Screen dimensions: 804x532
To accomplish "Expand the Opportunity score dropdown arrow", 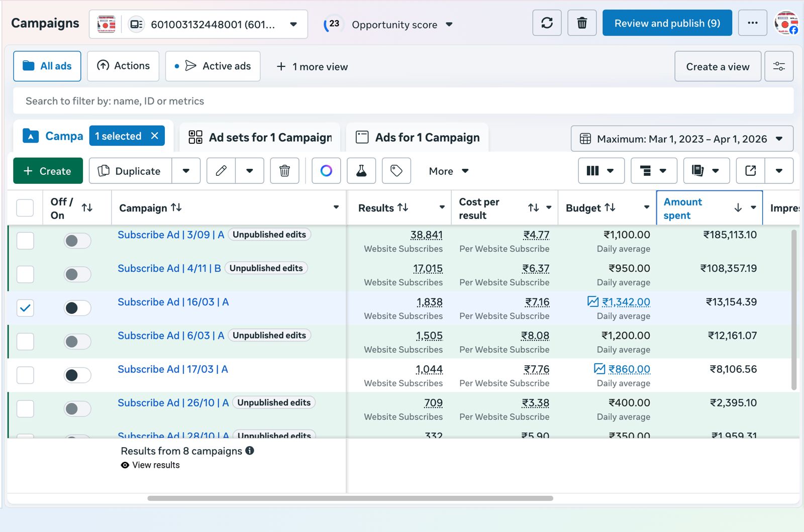I will (449, 24).
